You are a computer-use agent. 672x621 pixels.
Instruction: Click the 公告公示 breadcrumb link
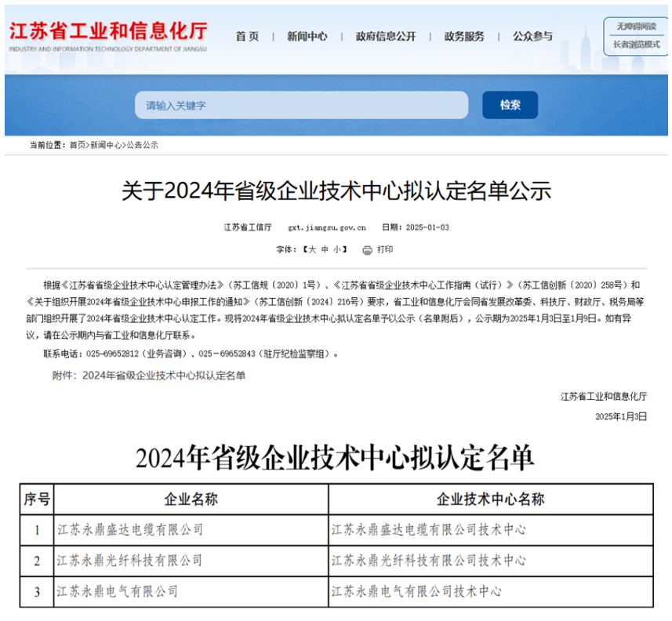tap(142, 145)
